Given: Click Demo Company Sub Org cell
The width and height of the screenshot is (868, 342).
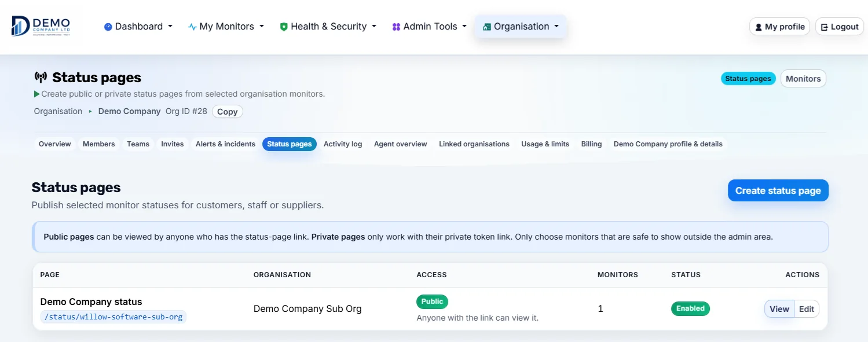Looking at the screenshot, I should coord(307,308).
